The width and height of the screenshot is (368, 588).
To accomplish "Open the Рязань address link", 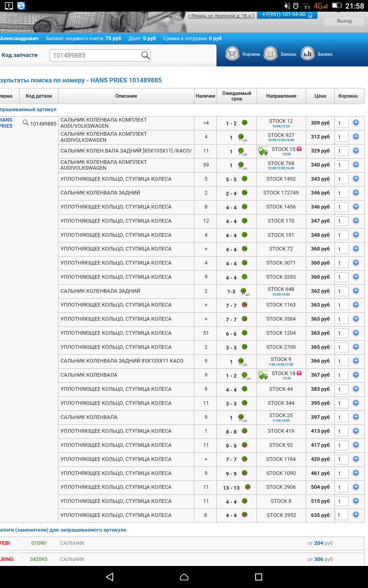I will (221, 16).
